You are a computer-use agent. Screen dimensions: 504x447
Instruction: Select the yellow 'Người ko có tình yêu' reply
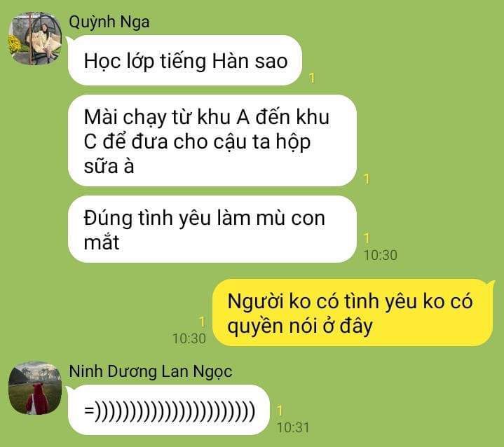tap(353, 313)
